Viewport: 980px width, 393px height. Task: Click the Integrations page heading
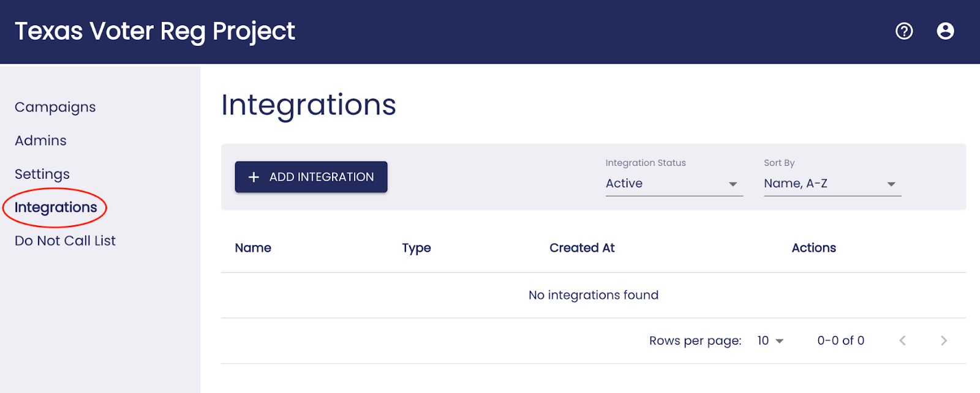coord(309,105)
